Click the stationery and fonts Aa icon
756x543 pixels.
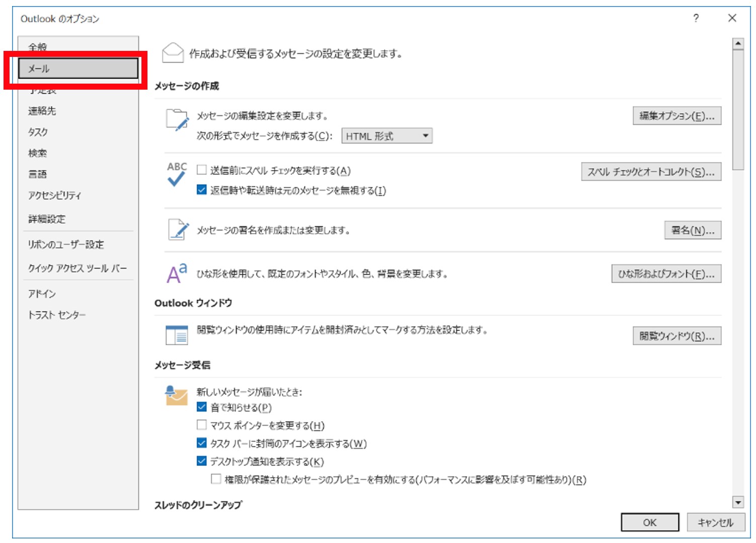tap(177, 273)
